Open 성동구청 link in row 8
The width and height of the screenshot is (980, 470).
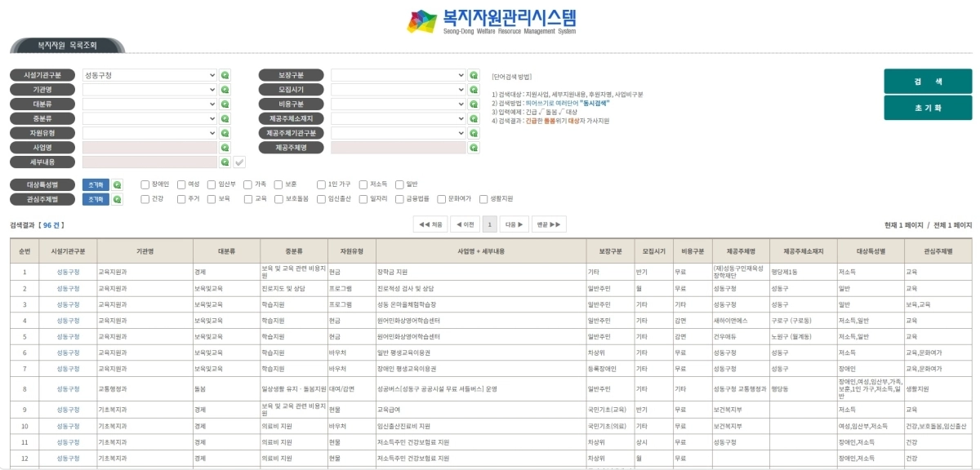click(69, 389)
